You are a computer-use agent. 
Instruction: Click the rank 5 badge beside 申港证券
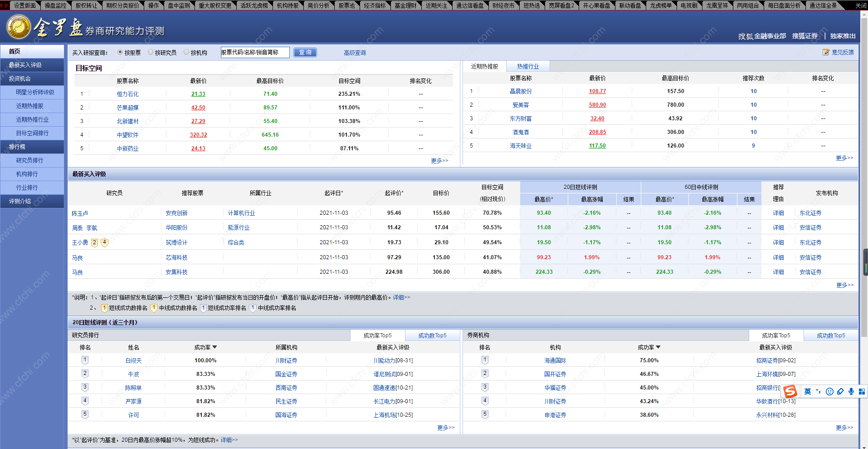[485, 414]
